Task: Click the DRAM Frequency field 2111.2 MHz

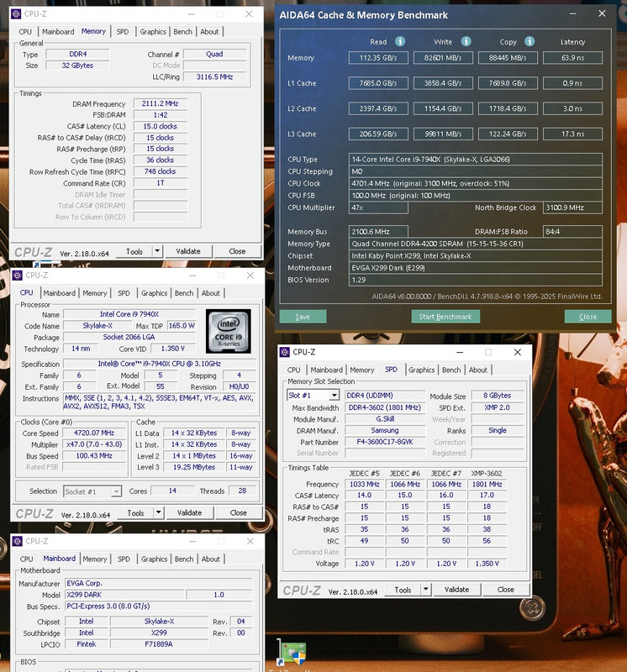Action: click(161, 103)
